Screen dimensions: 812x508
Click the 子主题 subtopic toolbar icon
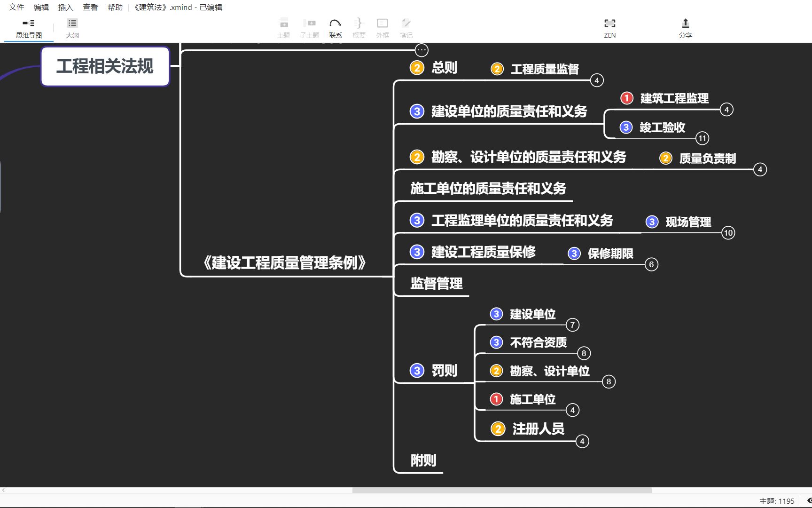click(x=310, y=28)
